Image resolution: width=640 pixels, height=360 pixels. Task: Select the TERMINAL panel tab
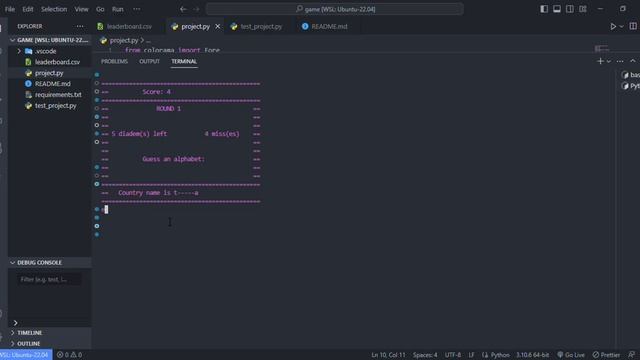pos(184,62)
